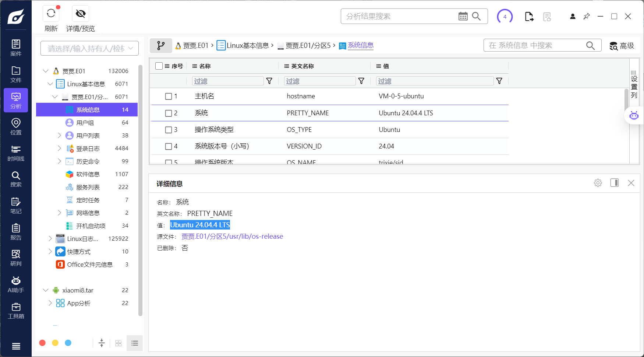Check the row 1 主机名 checkbox
Viewport: 644px width, 357px height.
(169, 96)
